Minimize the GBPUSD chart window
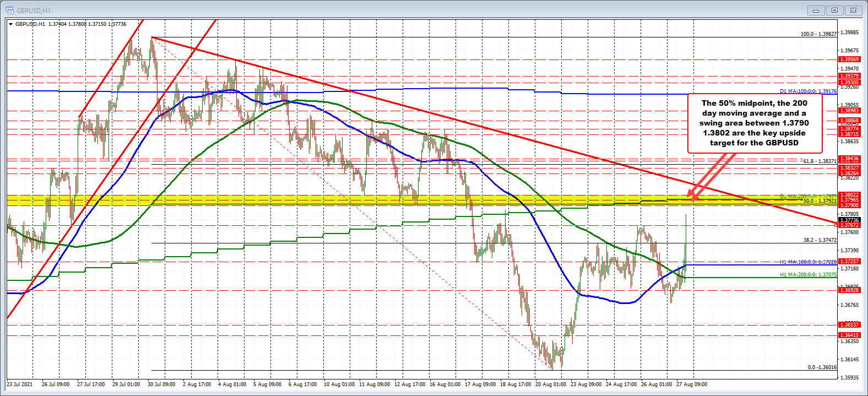The image size is (868, 396). click(816, 10)
